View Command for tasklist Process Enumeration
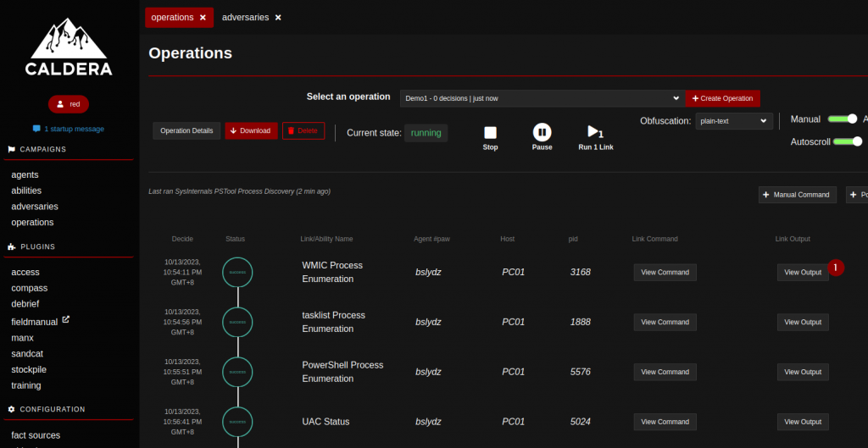The width and height of the screenshot is (868, 448). [665, 322]
